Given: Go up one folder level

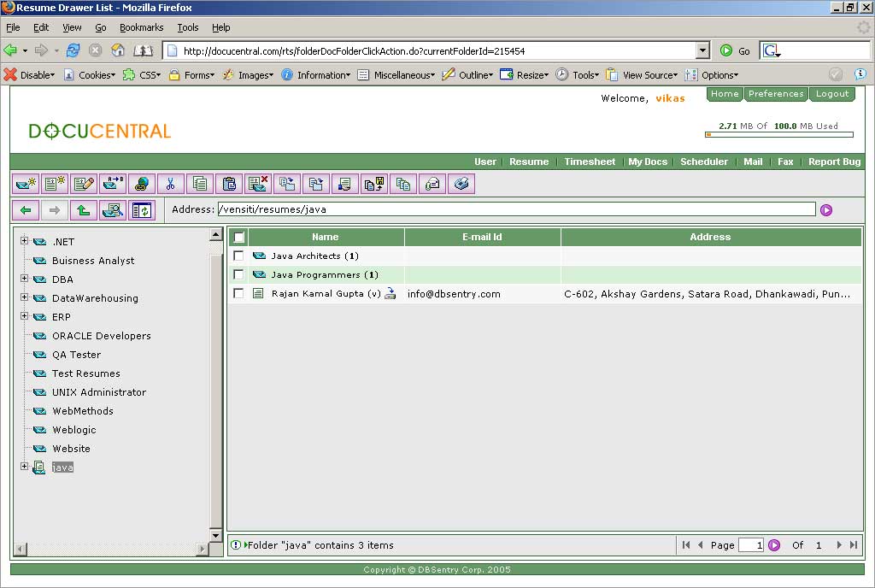Looking at the screenshot, I should [83, 209].
